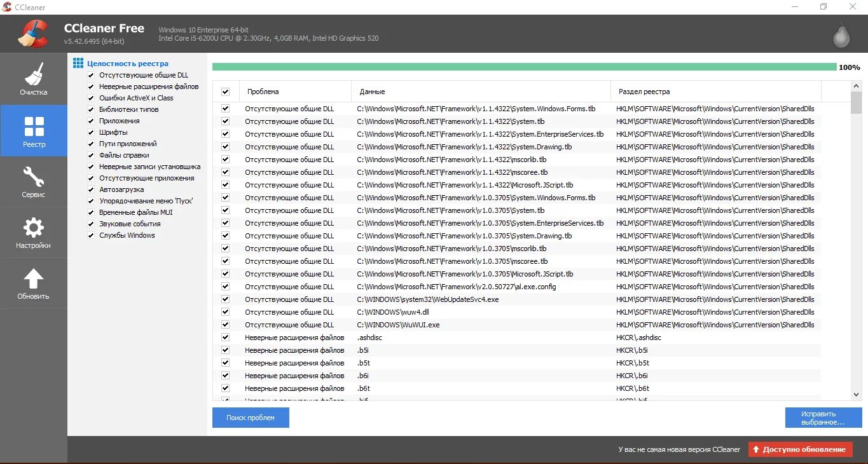Select the v1.1.4322 Microsoft.JScript.tlb row
Image resolution: width=868 pixels, height=464 pixels.
click(x=516, y=185)
